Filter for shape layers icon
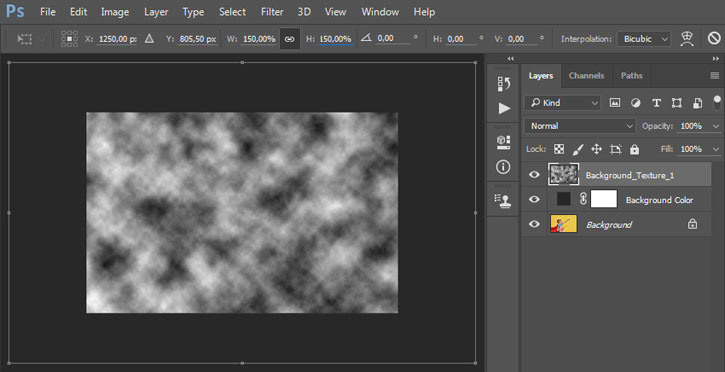This screenshot has height=372, width=725. (x=677, y=103)
